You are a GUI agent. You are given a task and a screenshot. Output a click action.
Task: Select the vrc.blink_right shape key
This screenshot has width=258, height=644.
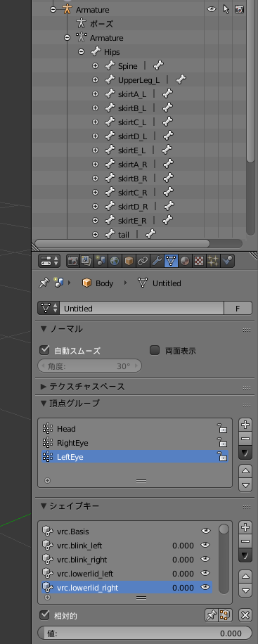(x=127, y=560)
